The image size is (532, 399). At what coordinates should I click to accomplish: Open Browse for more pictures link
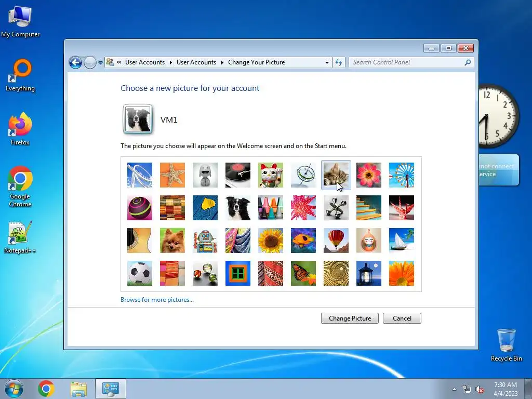[x=157, y=300]
